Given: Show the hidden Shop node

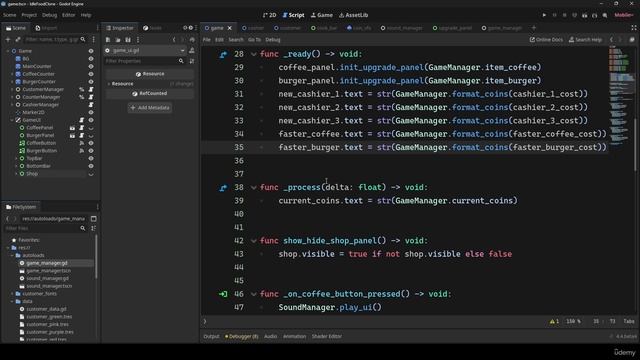Looking at the screenshot, I should (x=91, y=174).
